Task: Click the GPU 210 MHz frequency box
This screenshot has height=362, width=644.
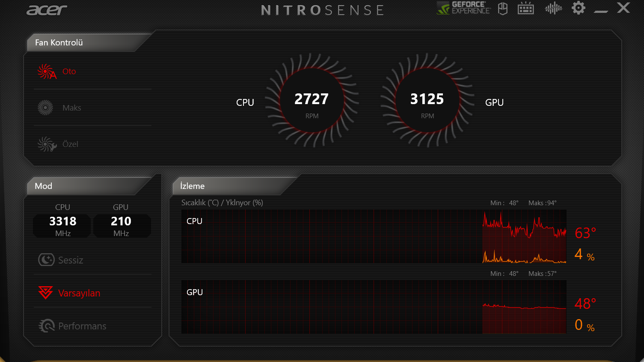Action: pyautogui.click(x=122, y=226)
